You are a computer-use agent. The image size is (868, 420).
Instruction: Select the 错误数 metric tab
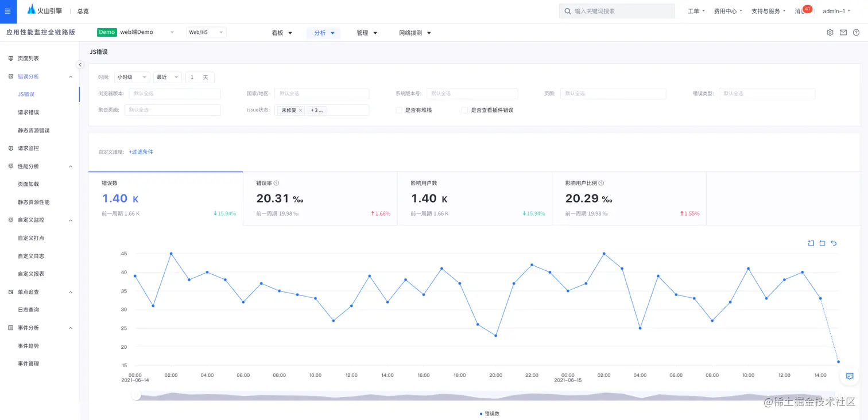pyautogui.click(x=165, y=199)
